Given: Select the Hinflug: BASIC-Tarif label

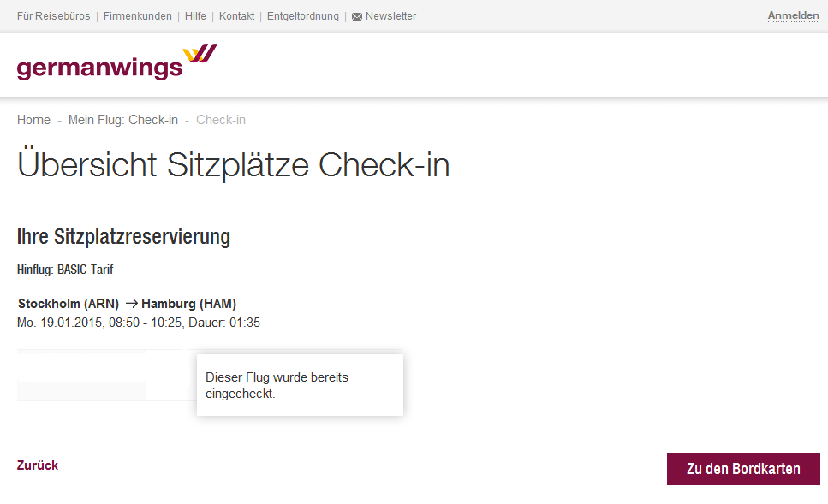Looking at the screenshot, I should click(65, 270).
